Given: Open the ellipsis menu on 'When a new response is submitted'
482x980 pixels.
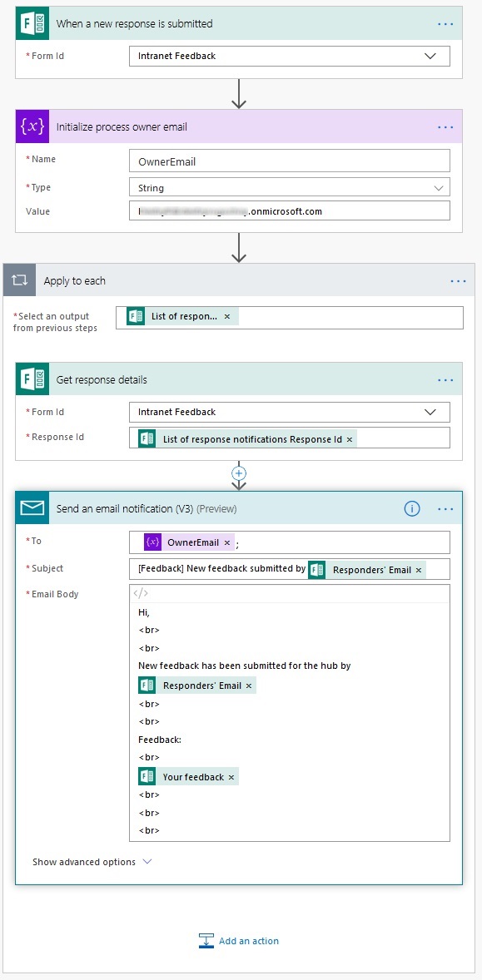Looking at the screenshot, I should 445,24.
